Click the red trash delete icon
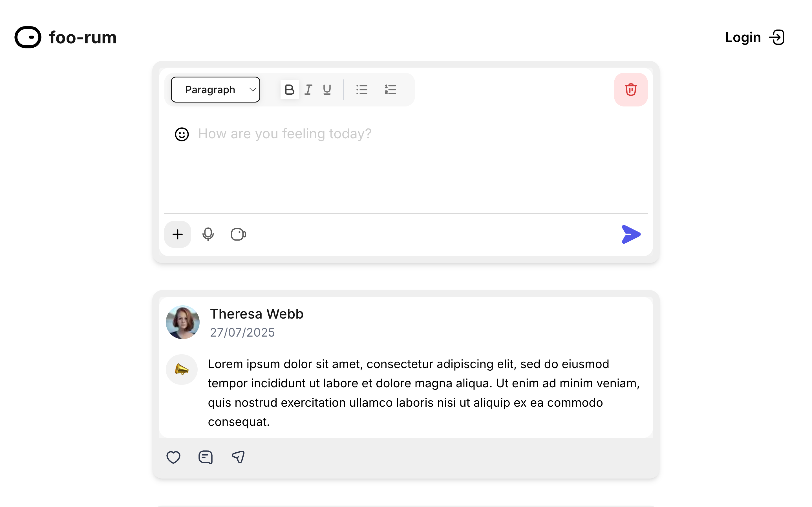Image resolution: width=812 pixels, height=507 pixels. tap(630, 90)
